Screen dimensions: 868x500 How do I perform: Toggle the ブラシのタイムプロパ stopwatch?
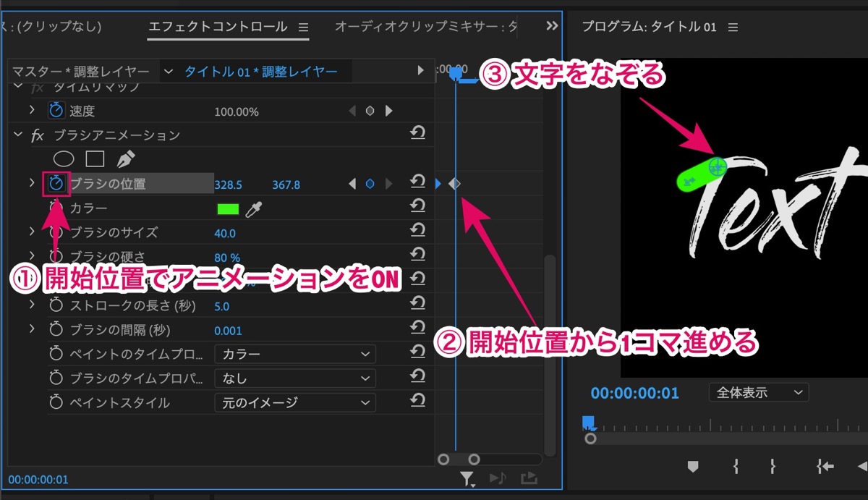coord(56,378)
